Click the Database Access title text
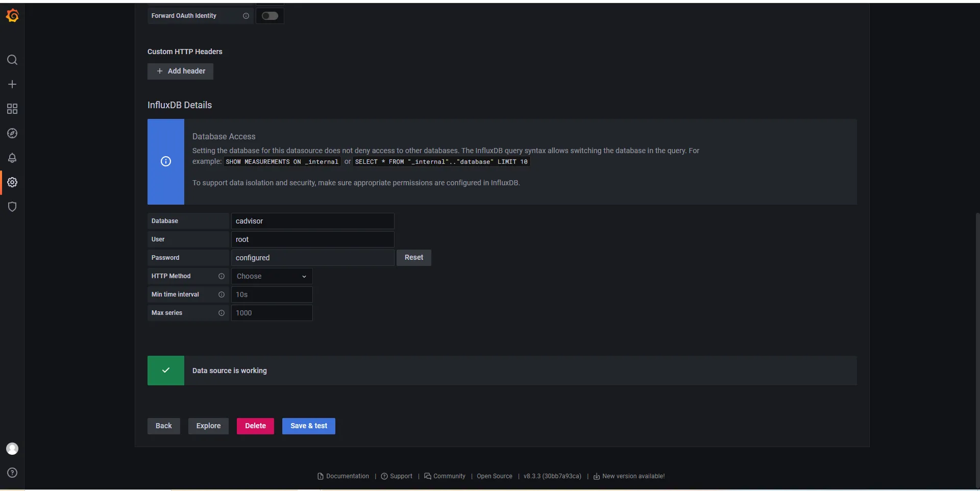The width and height of the screenshot is (980, 491). (x=224, y=137)
